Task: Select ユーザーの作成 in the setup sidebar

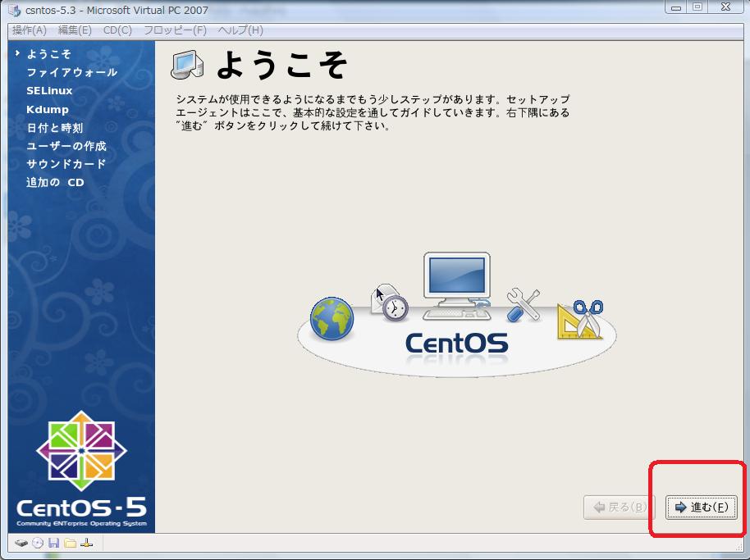Action: tap(66, 146)
